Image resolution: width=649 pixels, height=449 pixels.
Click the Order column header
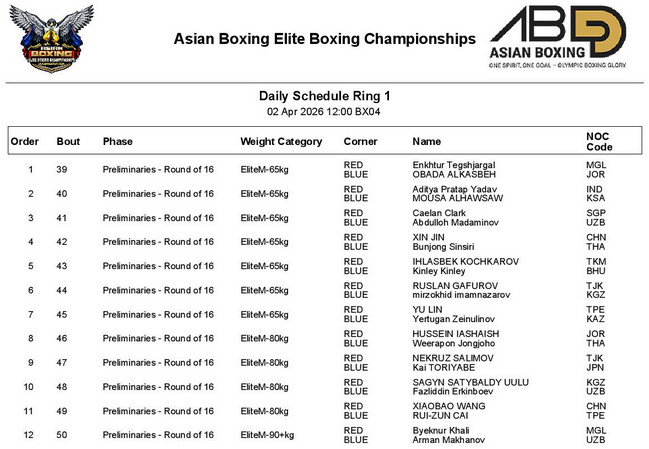pyautogui.click(x=25, y=142)
